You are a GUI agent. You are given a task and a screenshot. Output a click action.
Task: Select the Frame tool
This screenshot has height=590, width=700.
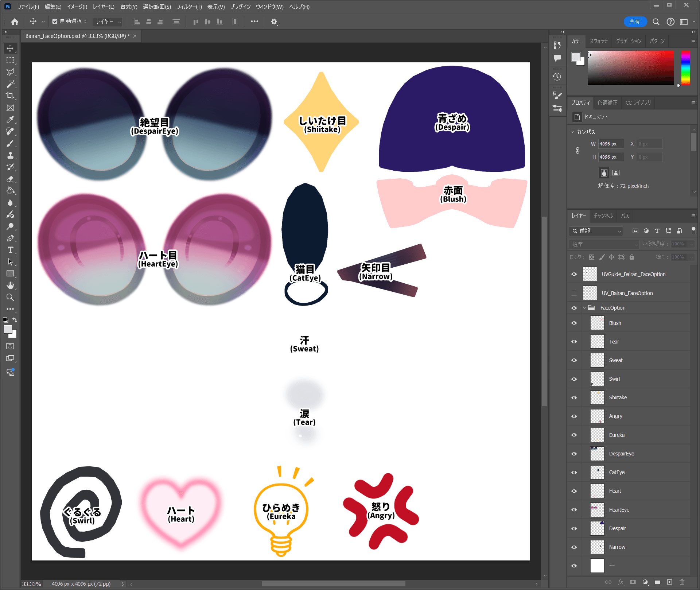pyautogui.click(x=10, y=108)
